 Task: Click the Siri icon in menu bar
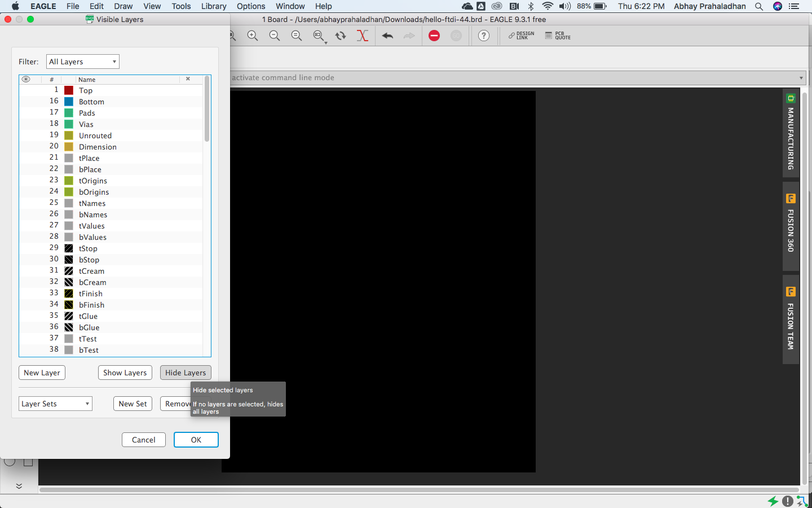pyautogui.click(x=778, y=6)
